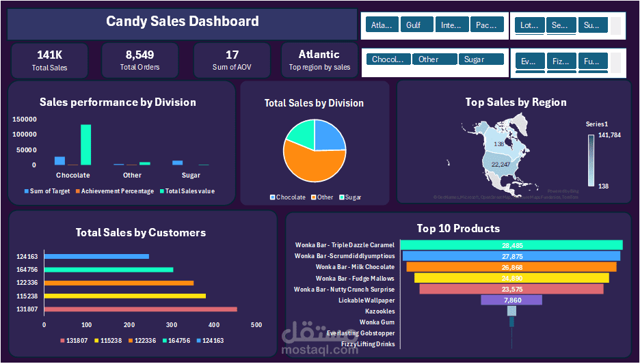Choose the Su... slicer button
The height and width of the screenshot is (364, 640).
click(x=593, y=25)
